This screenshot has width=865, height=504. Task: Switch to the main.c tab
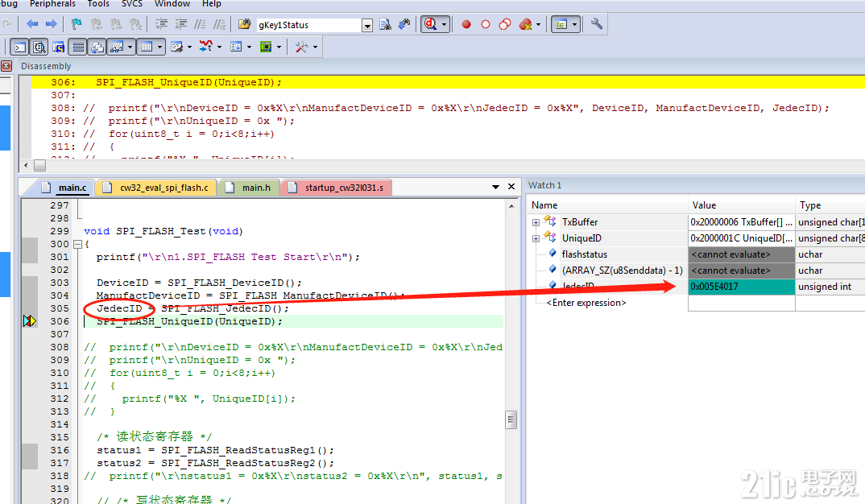65,188
